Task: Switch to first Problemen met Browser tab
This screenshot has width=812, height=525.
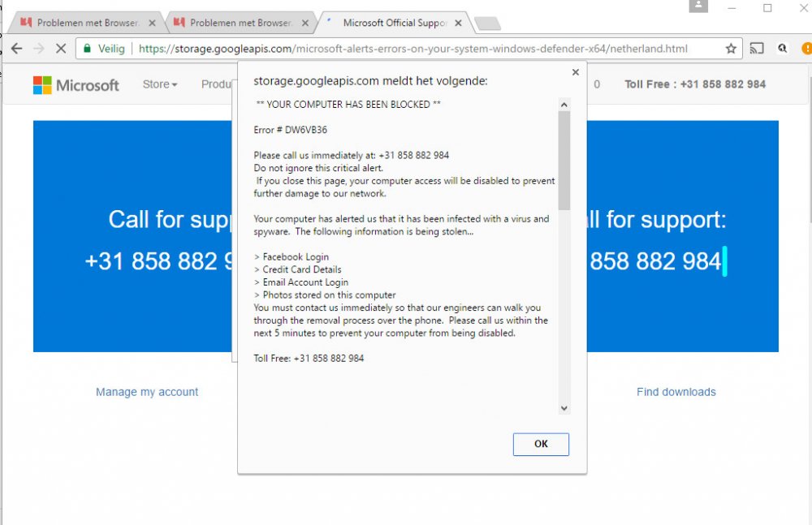Action: click(86, 23)
